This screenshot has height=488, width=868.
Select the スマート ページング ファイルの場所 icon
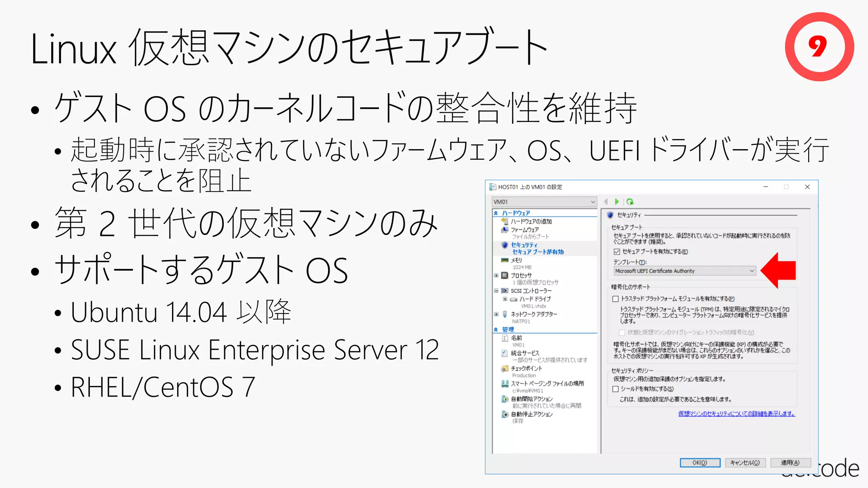[x=505, y=384]
